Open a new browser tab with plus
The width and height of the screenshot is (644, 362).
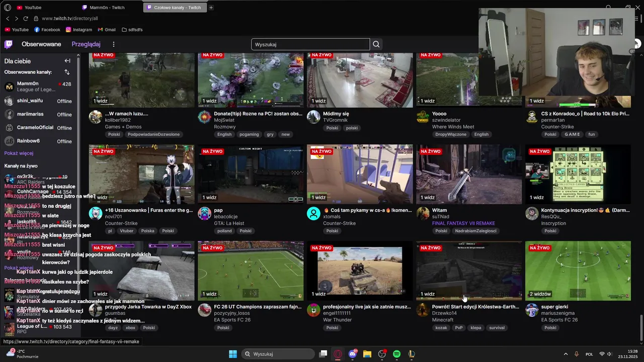coord(211,8)
